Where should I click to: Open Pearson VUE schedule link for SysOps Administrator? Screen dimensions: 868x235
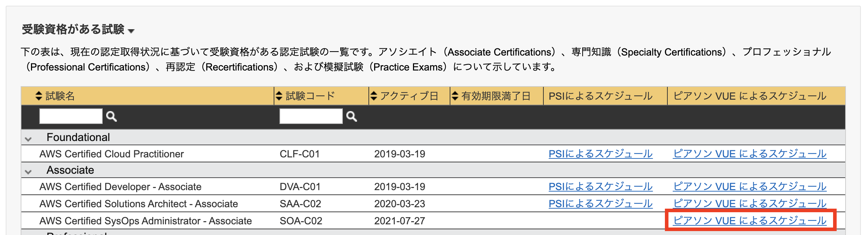[750, 221]
